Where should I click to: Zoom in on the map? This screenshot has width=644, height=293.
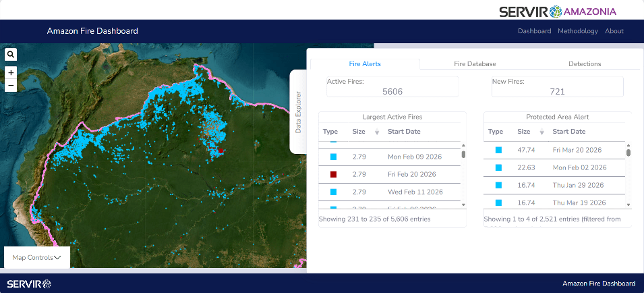point(11,72)
